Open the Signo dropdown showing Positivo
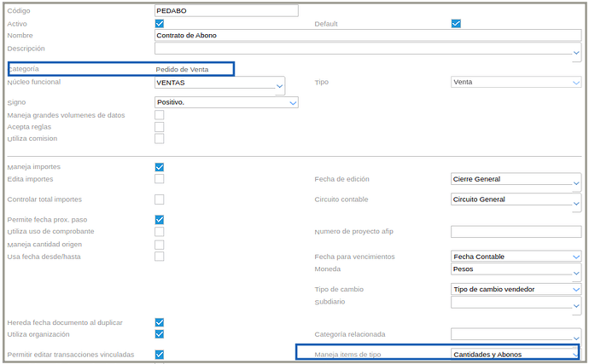 coord(226,102)
